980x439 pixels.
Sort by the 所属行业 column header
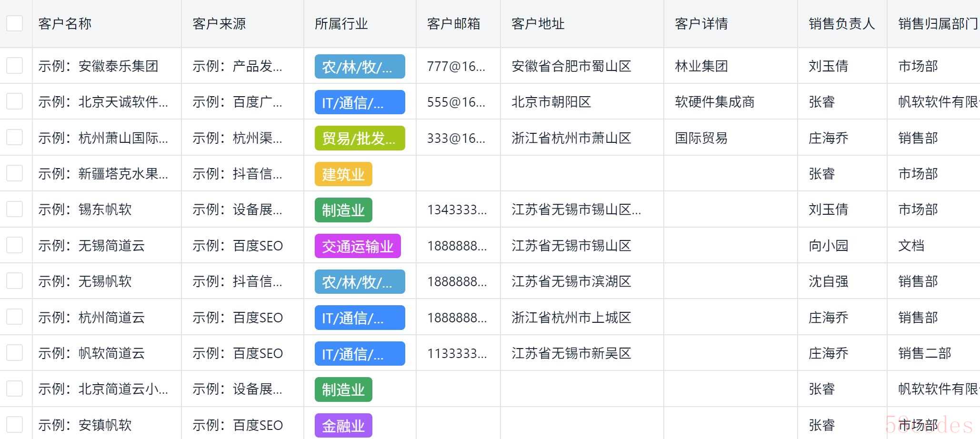click(x=341, y=23)
